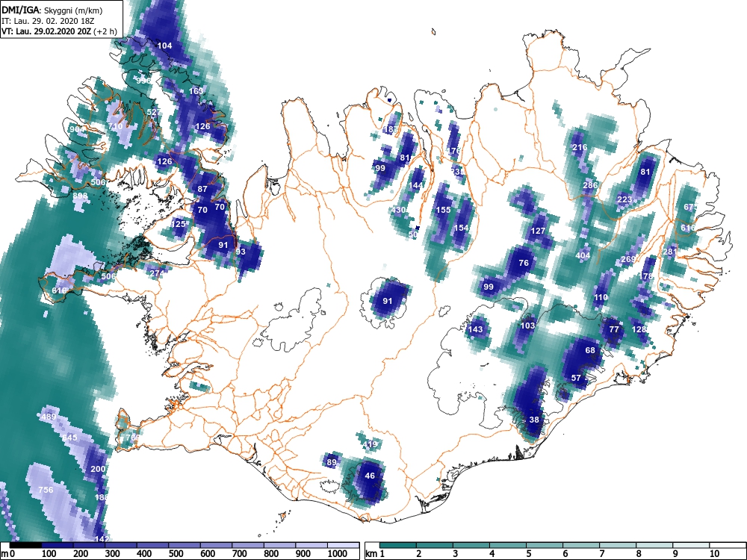Click the visibility value 77

[x=614, y=329]
